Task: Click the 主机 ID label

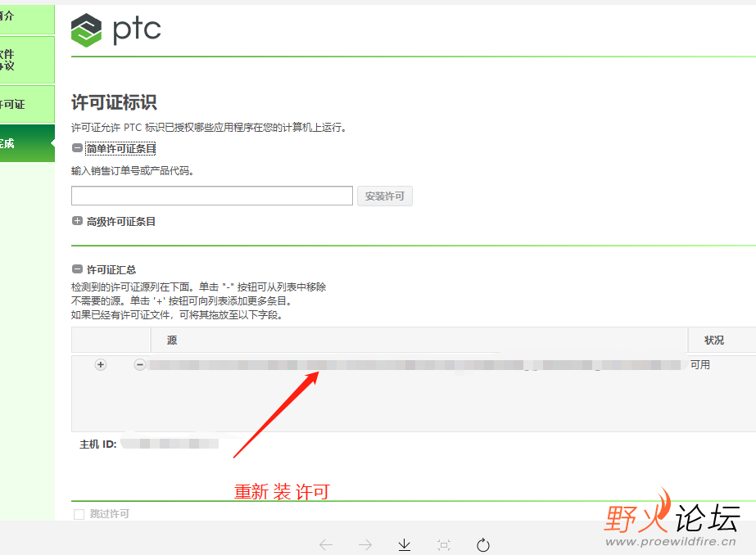Action: pyautogui.click(x=98, y=444)
